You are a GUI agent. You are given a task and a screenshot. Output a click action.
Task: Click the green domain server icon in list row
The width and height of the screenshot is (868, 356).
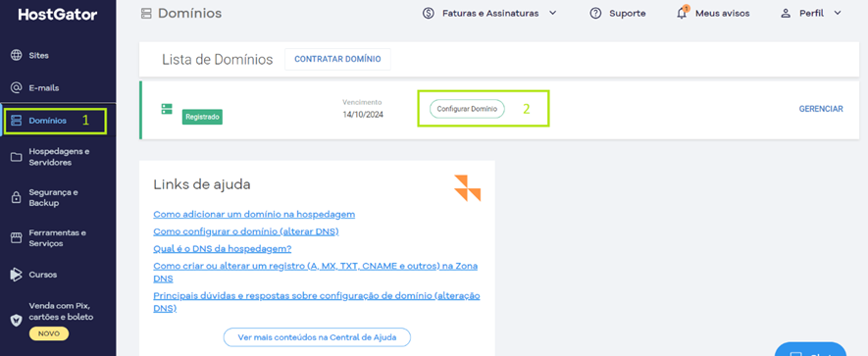coord(167,109)
